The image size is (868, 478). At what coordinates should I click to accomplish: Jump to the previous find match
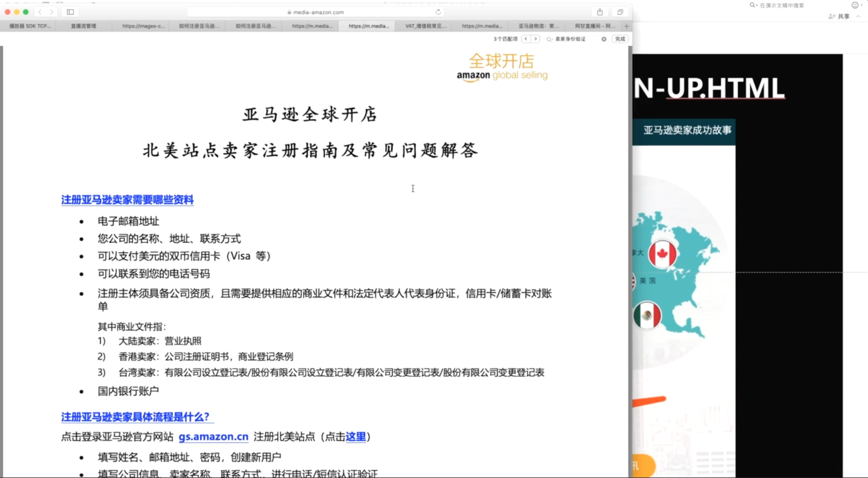click(x=526, y=39)
